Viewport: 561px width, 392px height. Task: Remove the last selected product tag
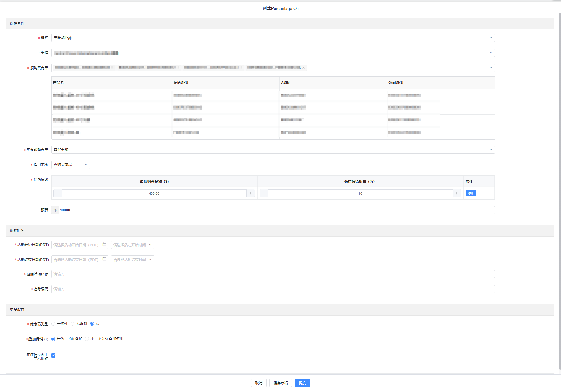pyautogui.click(x=303, y=68)
